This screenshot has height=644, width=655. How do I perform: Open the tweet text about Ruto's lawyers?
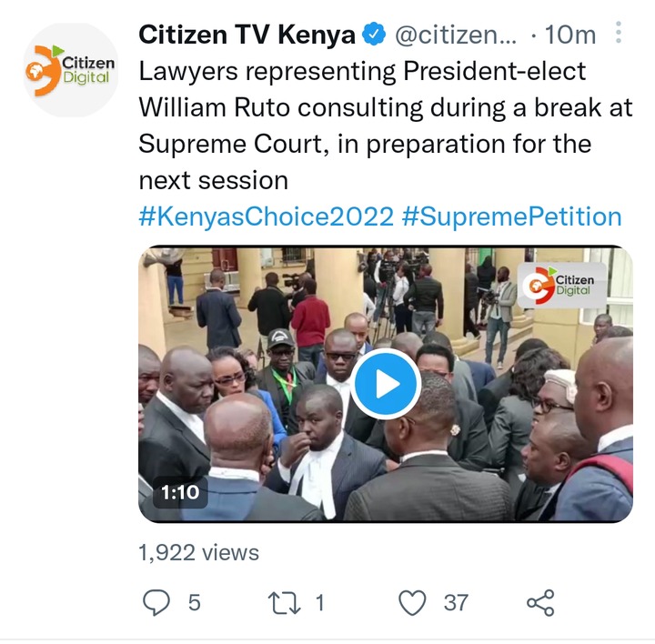coord(386,126)
